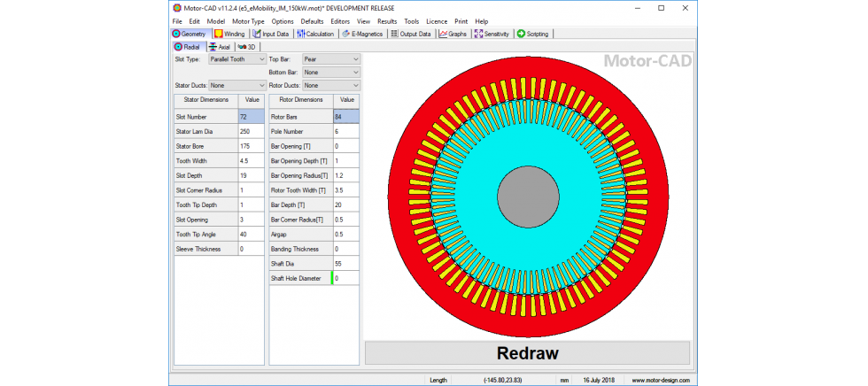Switch to the Geometry tab
868x386 pixels.
tap(191, 34)
